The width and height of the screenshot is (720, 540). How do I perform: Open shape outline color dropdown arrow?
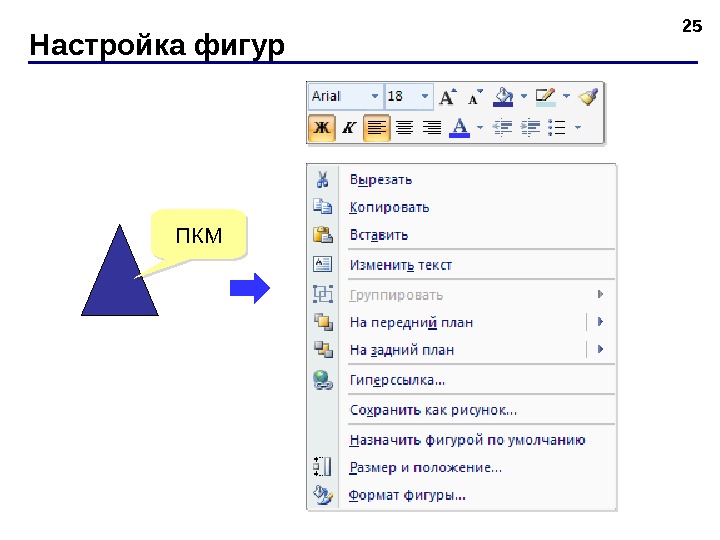point(566,96)
